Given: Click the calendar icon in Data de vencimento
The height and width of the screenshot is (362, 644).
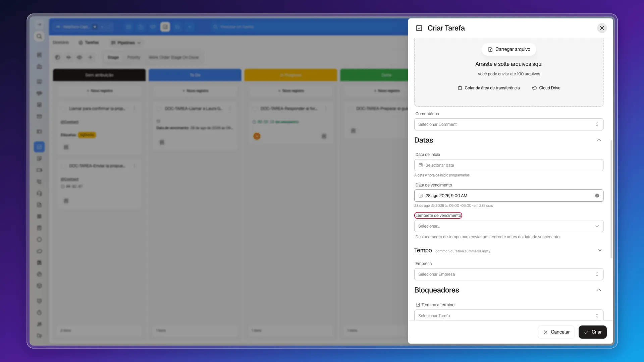Looking at the screenshot, I should click(x=421, y=196).
